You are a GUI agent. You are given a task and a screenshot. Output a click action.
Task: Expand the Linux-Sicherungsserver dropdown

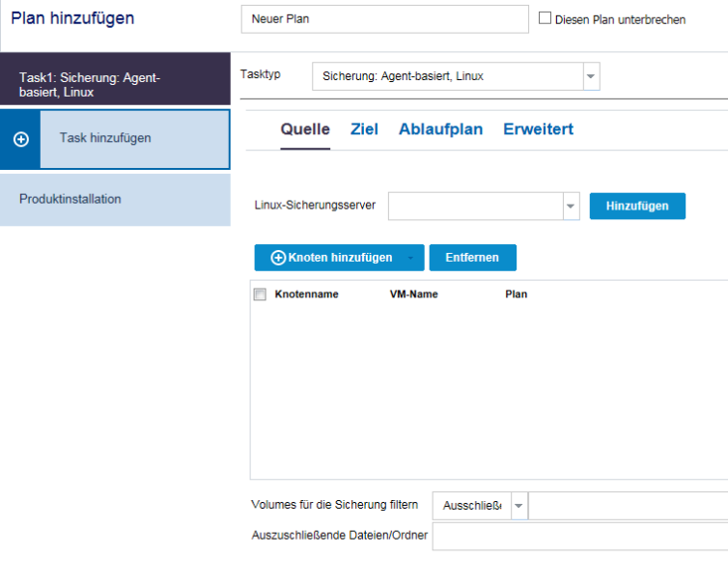coord(570,206)
